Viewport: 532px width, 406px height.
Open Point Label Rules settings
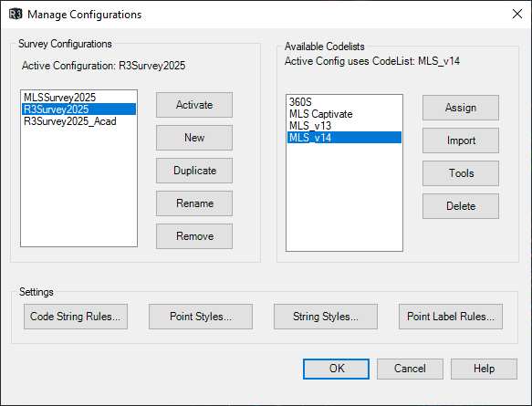(x=451, y=317)
